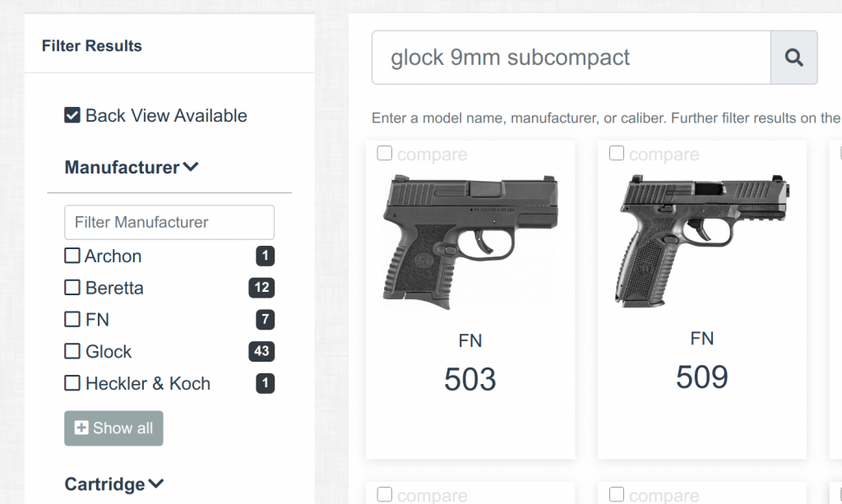The width and height of the screenshot is (842, 504).
Task: Click the glock 9mm subcompact search box
Action: pyautogui.click(x=571, y=58)
